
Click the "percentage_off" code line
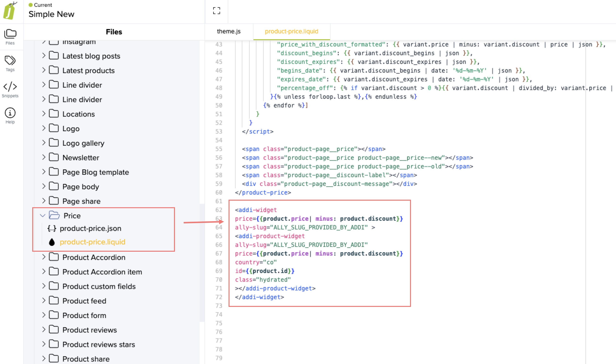tap(445, 88)
